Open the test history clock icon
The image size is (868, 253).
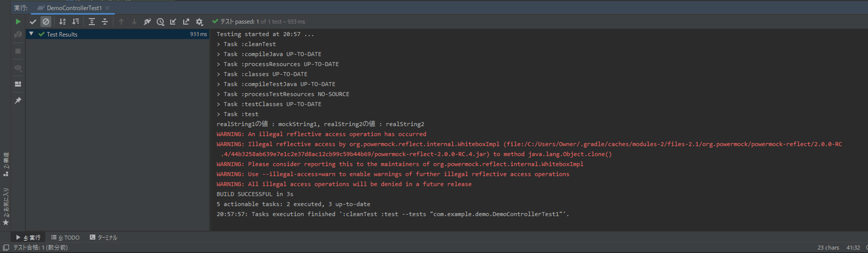click(x=160, y=21)
